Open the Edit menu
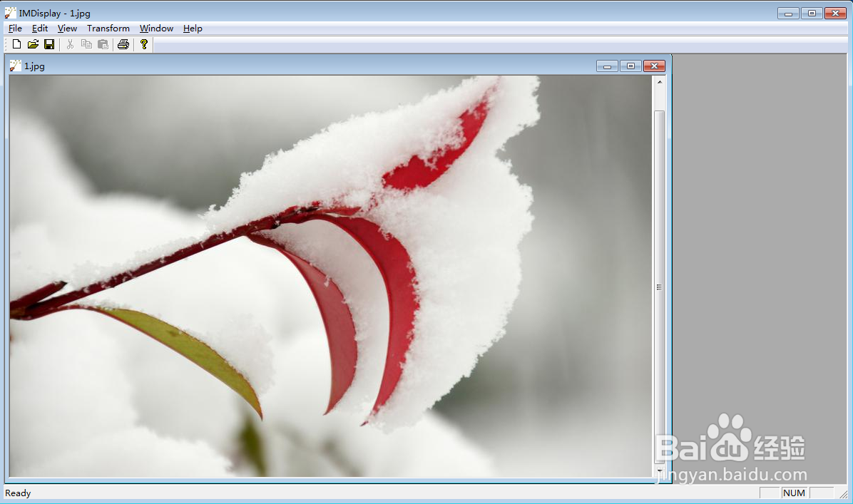 pos(40,29)
